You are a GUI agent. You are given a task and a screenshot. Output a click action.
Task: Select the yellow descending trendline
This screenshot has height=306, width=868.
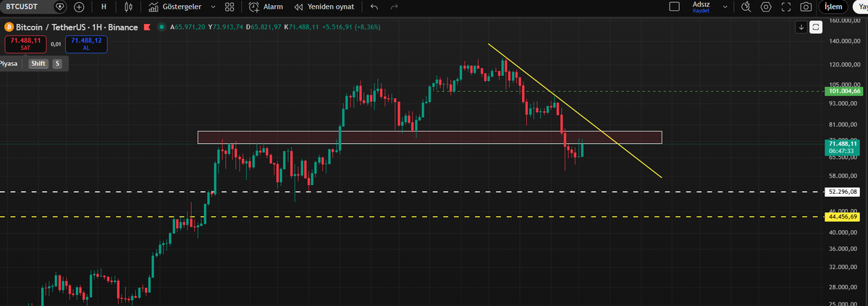[x=576, y=111]
